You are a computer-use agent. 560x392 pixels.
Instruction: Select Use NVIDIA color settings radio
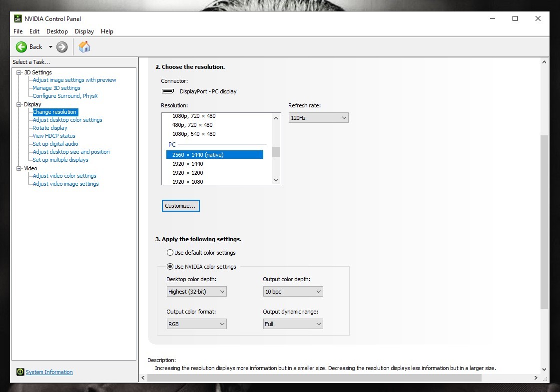(170, 266)
